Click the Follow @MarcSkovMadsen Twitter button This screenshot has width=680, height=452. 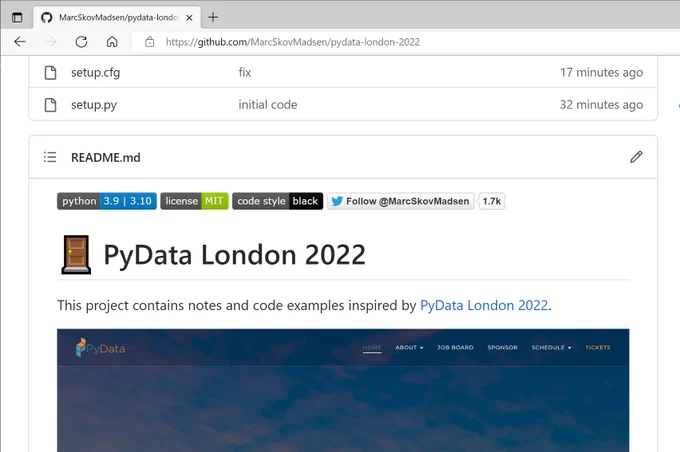(401, 201)
